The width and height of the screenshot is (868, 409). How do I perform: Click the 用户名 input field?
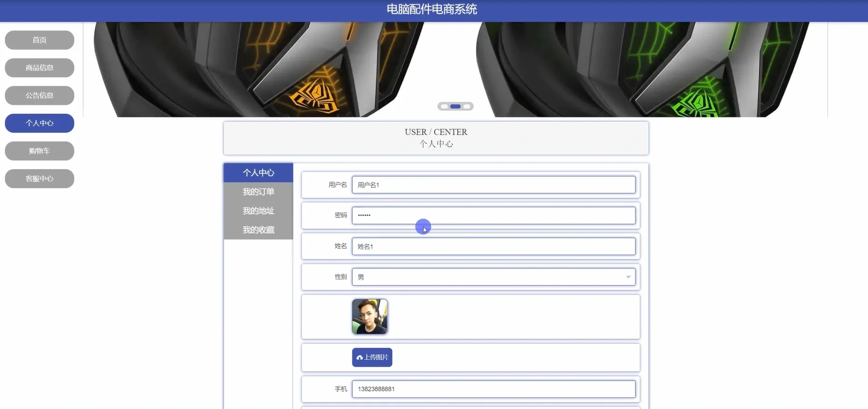tap(494, 185)
